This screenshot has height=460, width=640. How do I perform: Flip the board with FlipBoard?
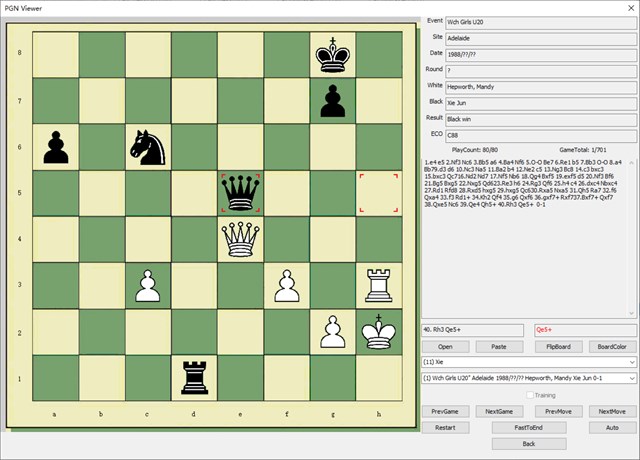pos(558,347)
